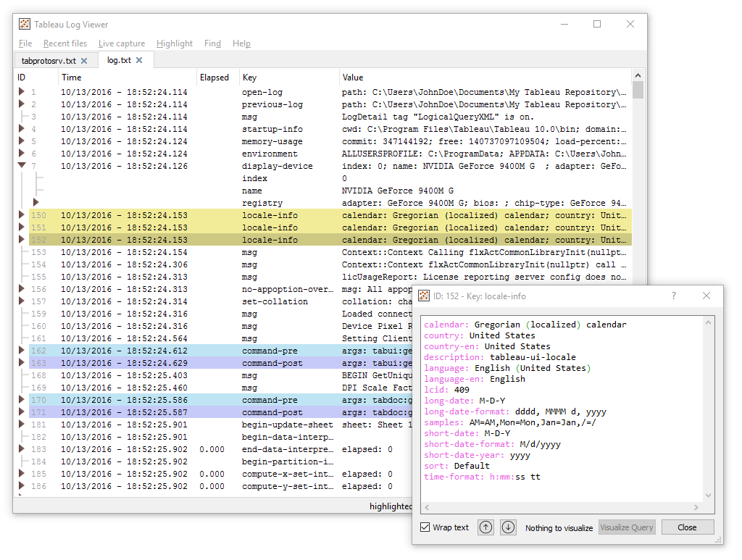Open the Live capture menu
This screenshot has height=560, width=742.
[x=122, y=43]
